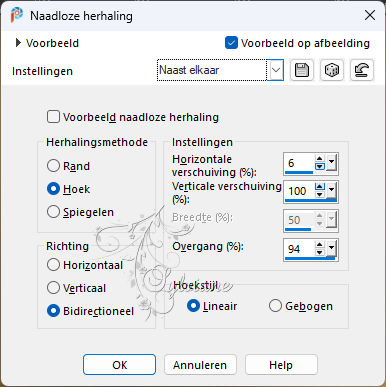
Task: Click the save preset floppy disk icon
Action: pyautogui.click(x=302, y=70)
